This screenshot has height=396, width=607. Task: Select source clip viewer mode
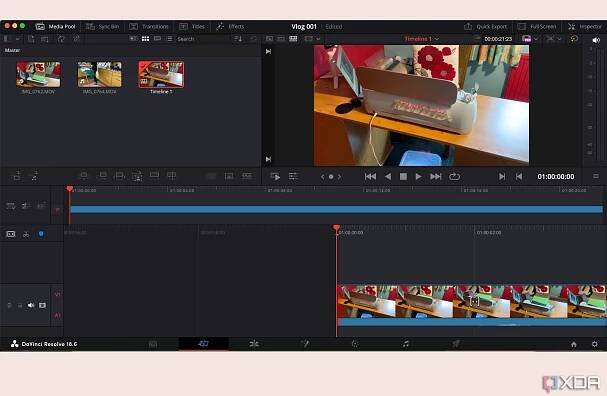(x=269, y=39)
